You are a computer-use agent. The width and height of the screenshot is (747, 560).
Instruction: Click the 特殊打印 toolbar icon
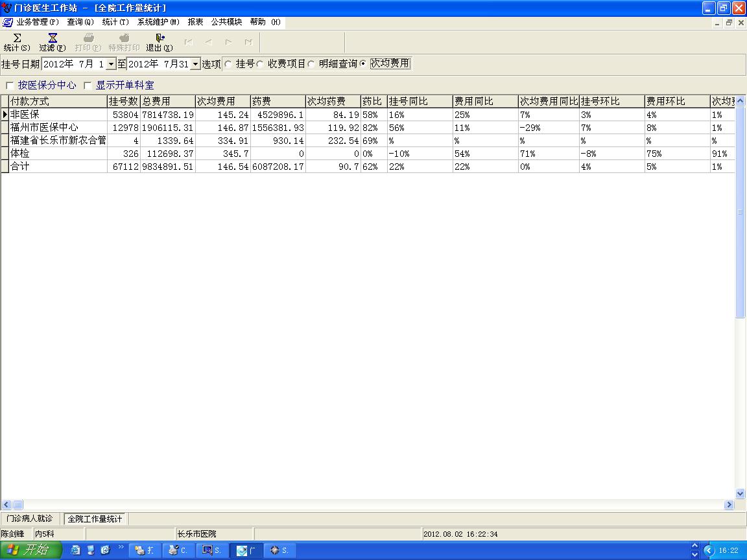click(x=124, y=38)
